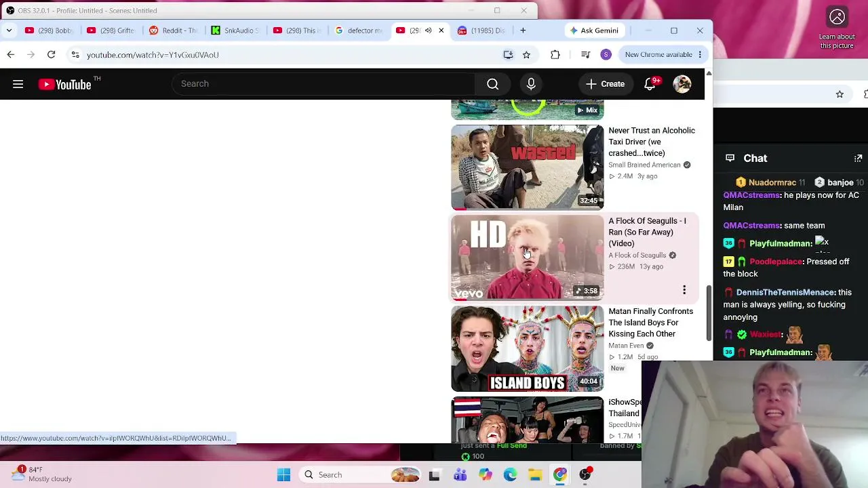The image size is (868, 488).
Task: Click the address bar URL
Action: pyautogui.click(x=153, y=55)
